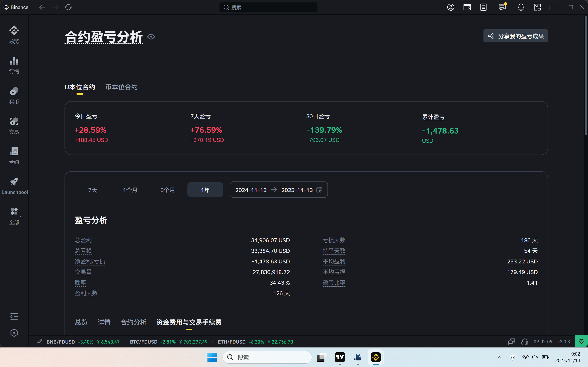Switch to the 合约分析 tab

click(x=133, y=322)
